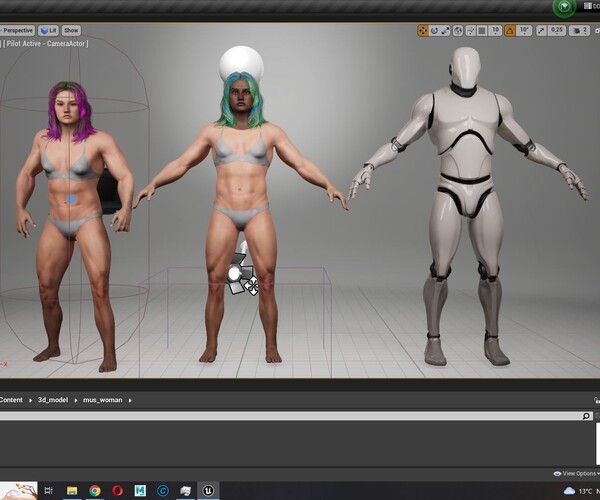Open camera speed setting showing 2
The width and height of the screenshot is (600, 500).
coord(579,31)
